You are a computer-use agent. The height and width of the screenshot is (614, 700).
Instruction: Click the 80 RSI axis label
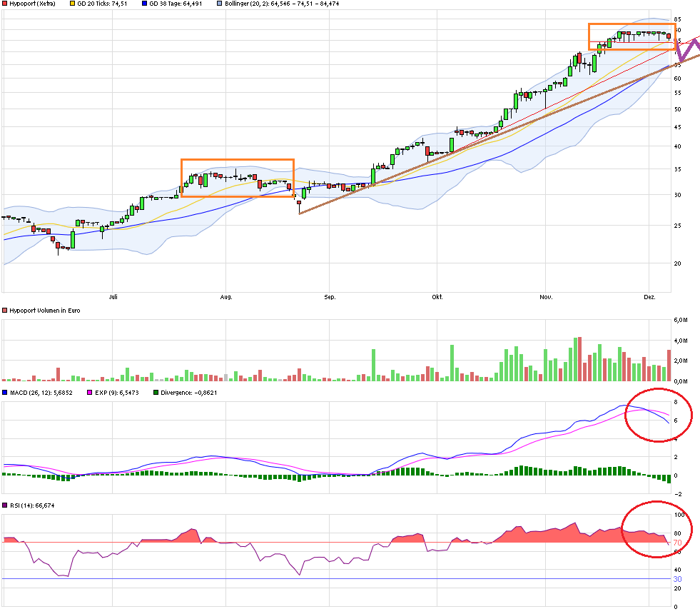(677, 533)
